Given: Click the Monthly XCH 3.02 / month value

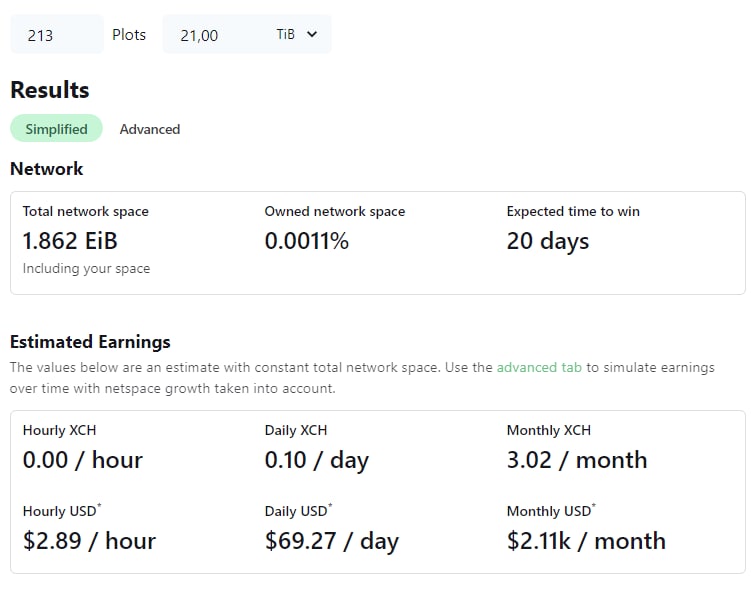Looking at the screenshot, I should (577, 460).
